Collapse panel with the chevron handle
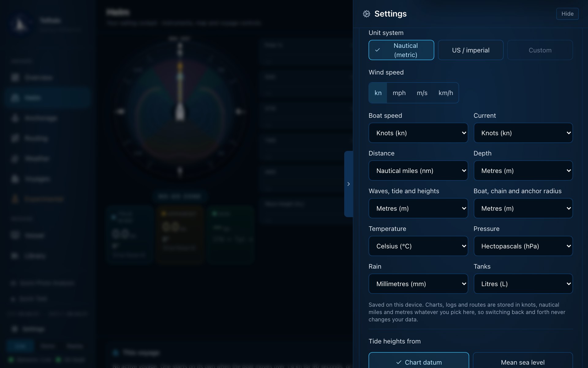This screenshot has width=588, height=368. point(349,184)
